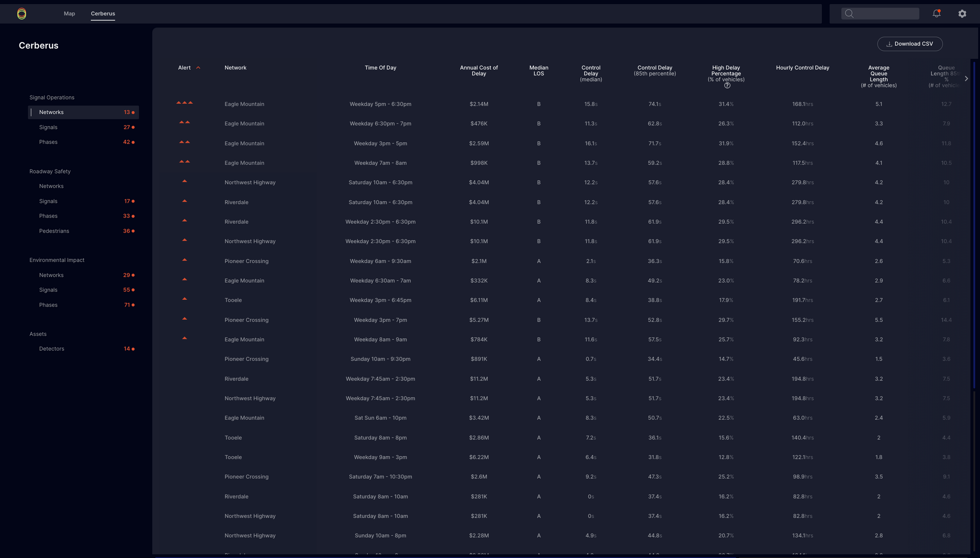The image size is (980, 558).
Task: Download CSV of the table
Action: [910, 44]
